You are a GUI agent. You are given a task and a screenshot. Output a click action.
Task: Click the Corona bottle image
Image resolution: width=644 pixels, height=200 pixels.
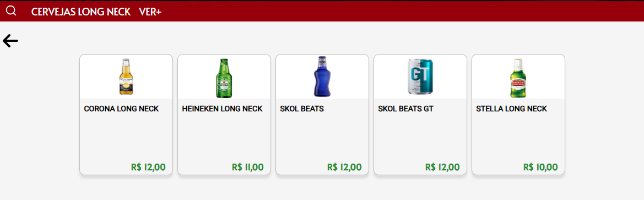click(126, 77)
